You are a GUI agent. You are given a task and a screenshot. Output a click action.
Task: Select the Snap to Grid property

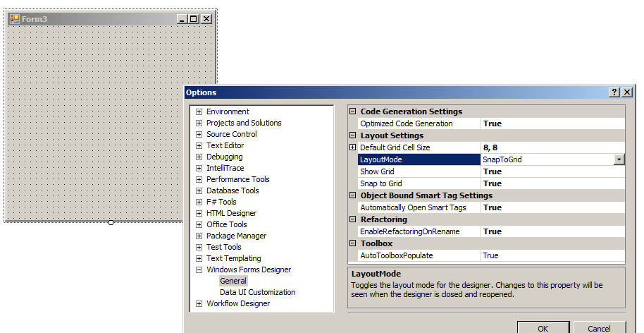(419, 183)
